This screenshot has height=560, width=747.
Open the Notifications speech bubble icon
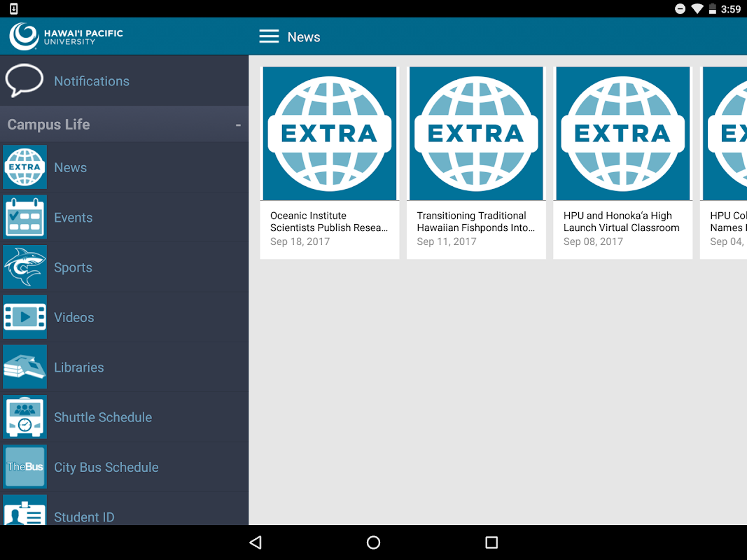coord(25,80)
